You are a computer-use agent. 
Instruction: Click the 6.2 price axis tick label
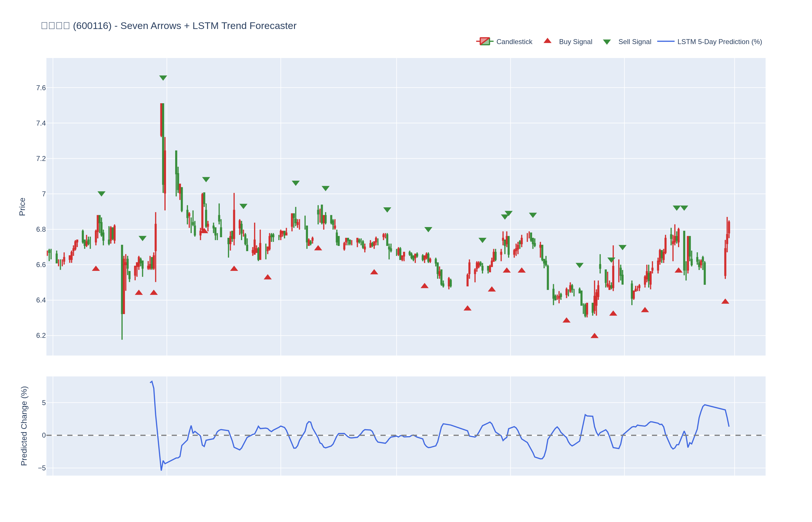point(41,336)
